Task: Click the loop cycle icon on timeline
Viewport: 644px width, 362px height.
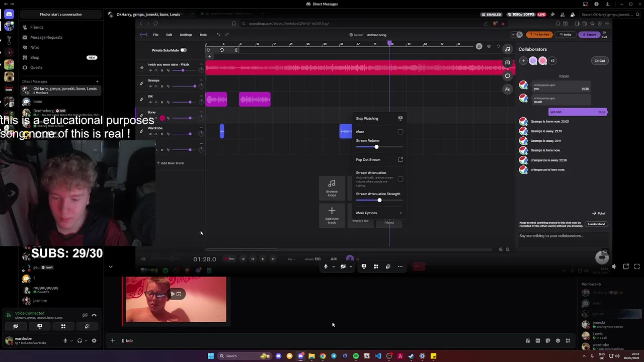Action: click(222, 50)
